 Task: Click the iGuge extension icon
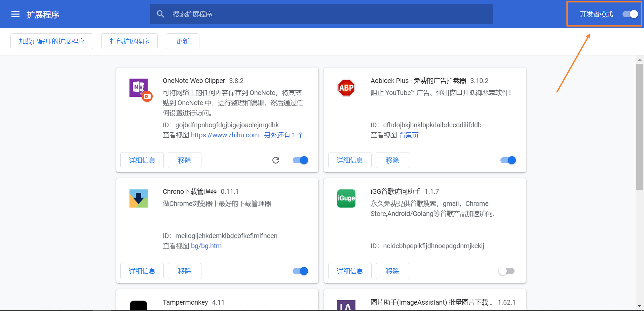tap(346, 198)
